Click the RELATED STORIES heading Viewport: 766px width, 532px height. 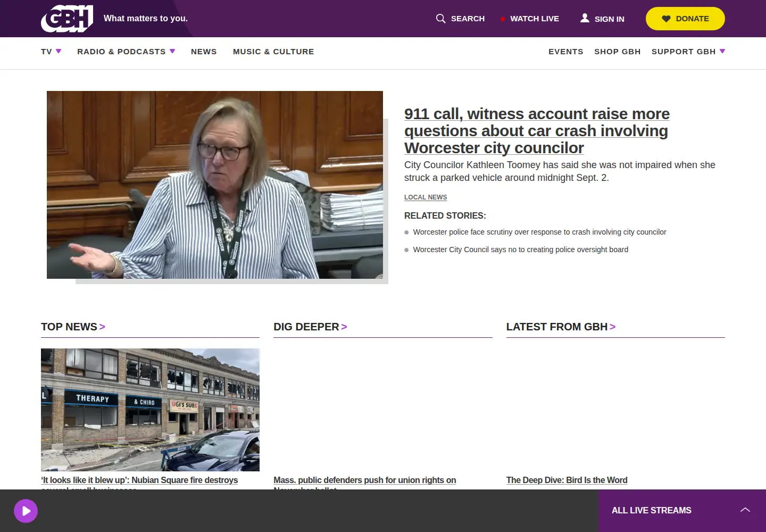click(x=445, y=215)
